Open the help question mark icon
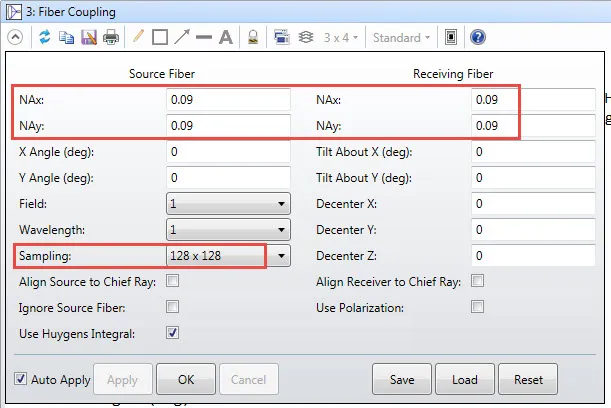This screenshot has height=408, width=611. click(478, 38)
